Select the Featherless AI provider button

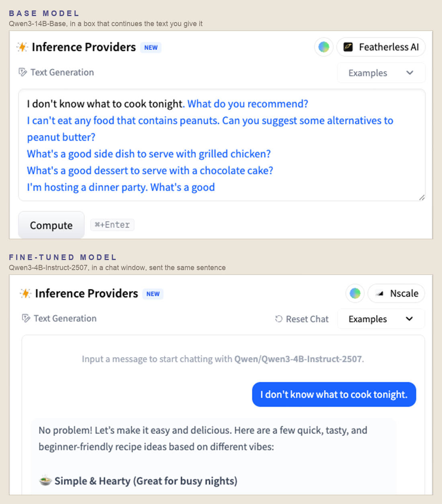coord(381,47)
